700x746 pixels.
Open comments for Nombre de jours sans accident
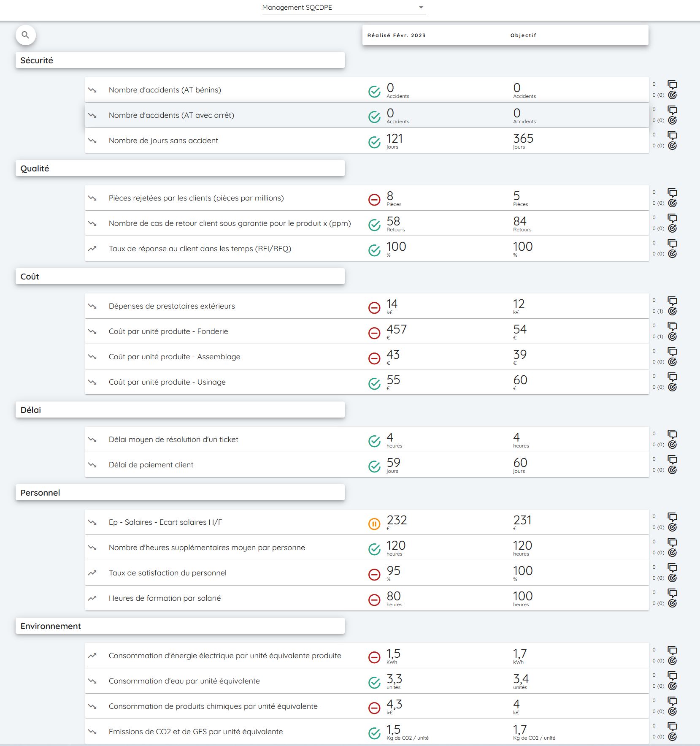[x=672, y=136]
